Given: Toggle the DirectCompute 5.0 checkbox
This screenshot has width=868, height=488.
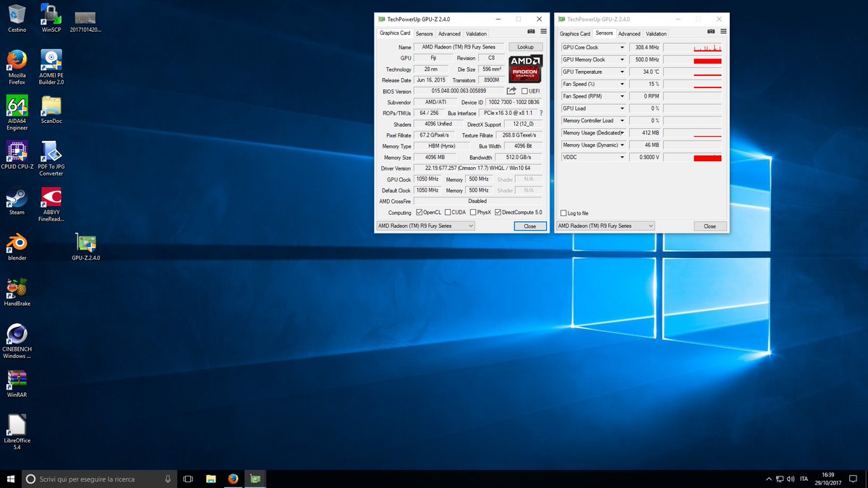Looking at the screenshot, I should 498,213.
